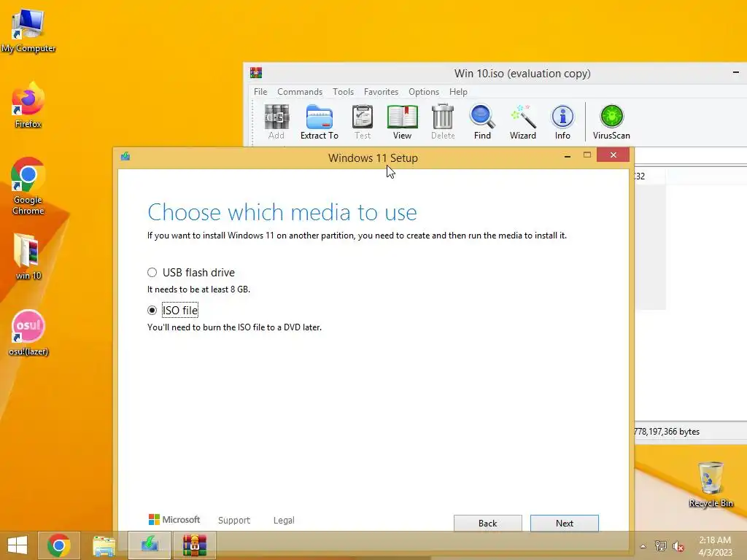Viewport: 747px width, 560px height.
Task: Minimize the WinRAR Win 10.iso window
Action: [x=736, y=72]
